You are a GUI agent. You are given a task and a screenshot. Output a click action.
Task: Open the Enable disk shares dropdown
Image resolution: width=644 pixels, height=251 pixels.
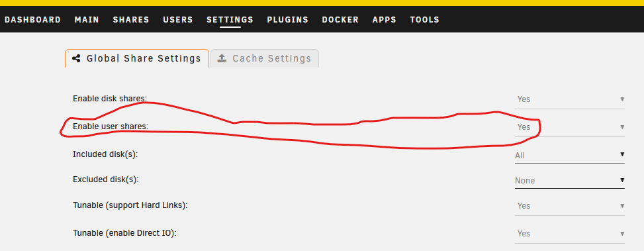[570, 99]
